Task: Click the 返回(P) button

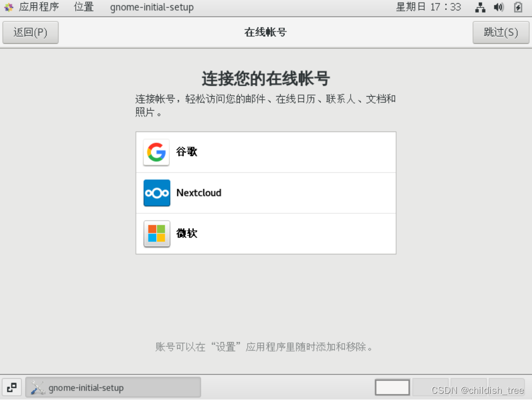Action: tap(30, 32)
